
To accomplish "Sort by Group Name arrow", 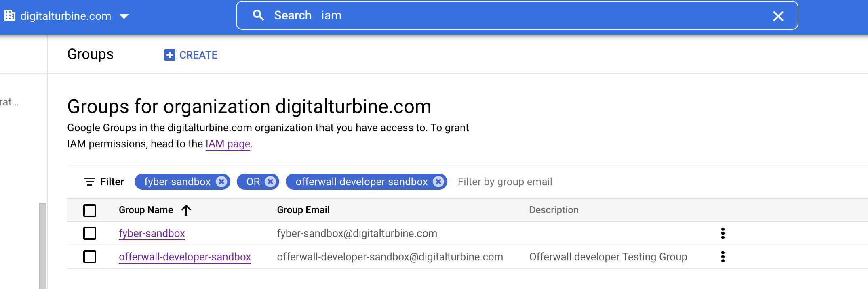I will coord(186,210).
